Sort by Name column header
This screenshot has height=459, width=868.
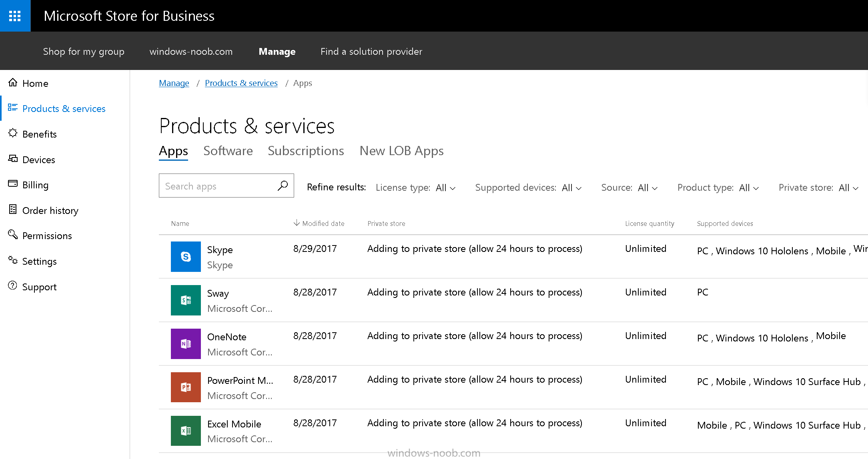point(180,224)
